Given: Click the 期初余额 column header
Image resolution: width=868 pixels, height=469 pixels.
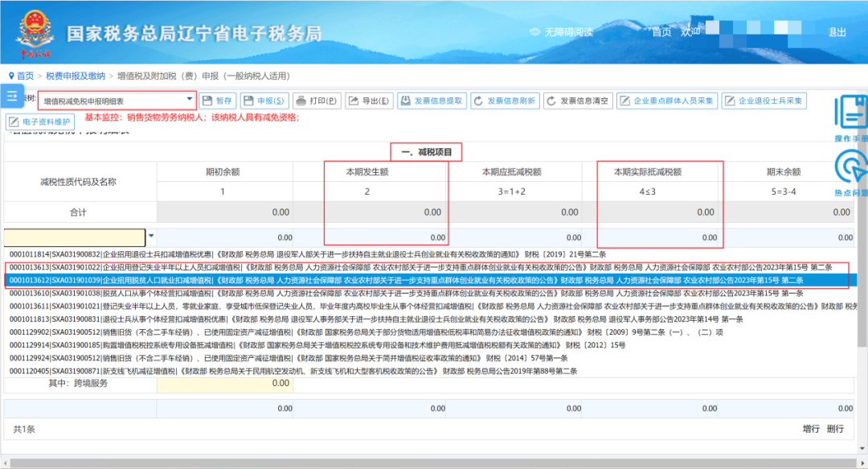Looking at the screenshot, I should pyautogui.click(x=223, y=172).
